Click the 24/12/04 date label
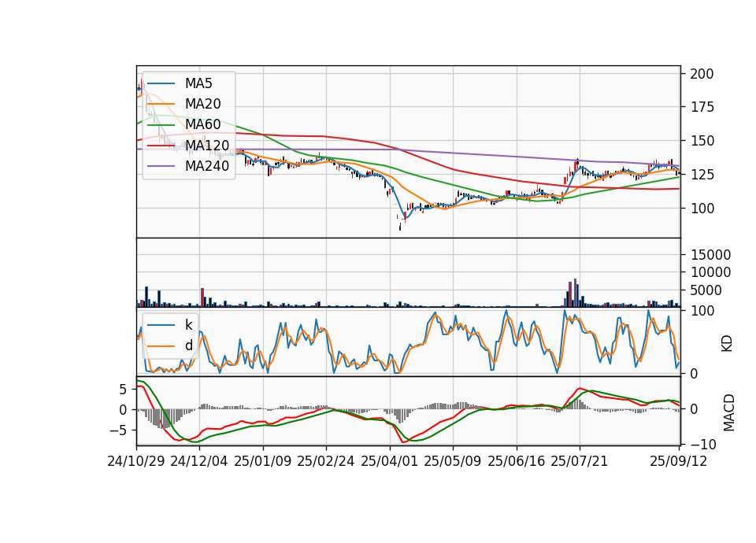Viewport: 756px width, 543px height. pyautogui.click(x=199, y=461)
